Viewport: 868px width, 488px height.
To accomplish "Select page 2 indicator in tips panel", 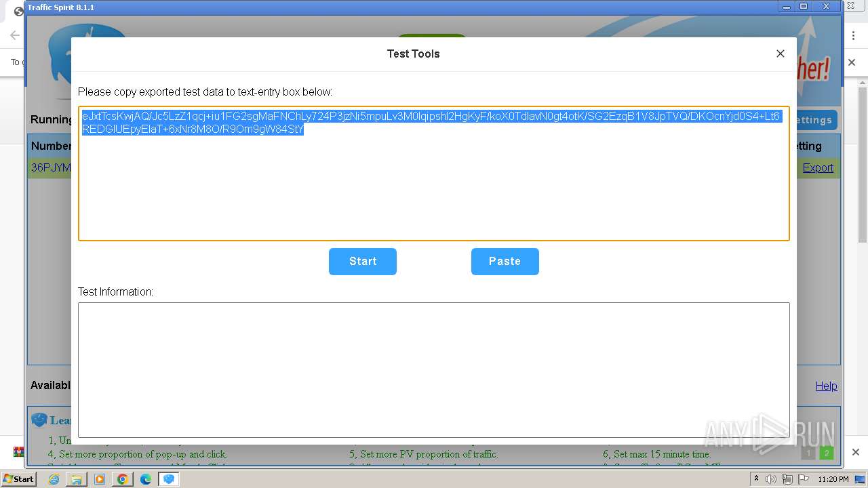I will [x=826, y=453].
